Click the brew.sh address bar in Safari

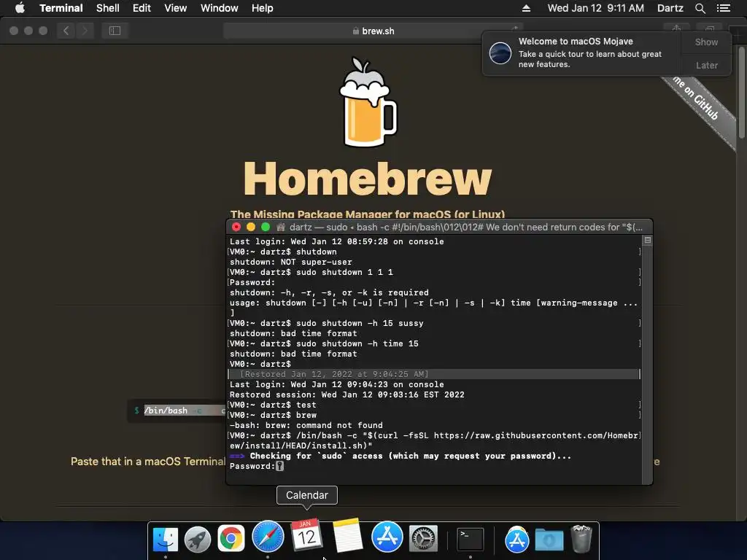pos(373,31)
